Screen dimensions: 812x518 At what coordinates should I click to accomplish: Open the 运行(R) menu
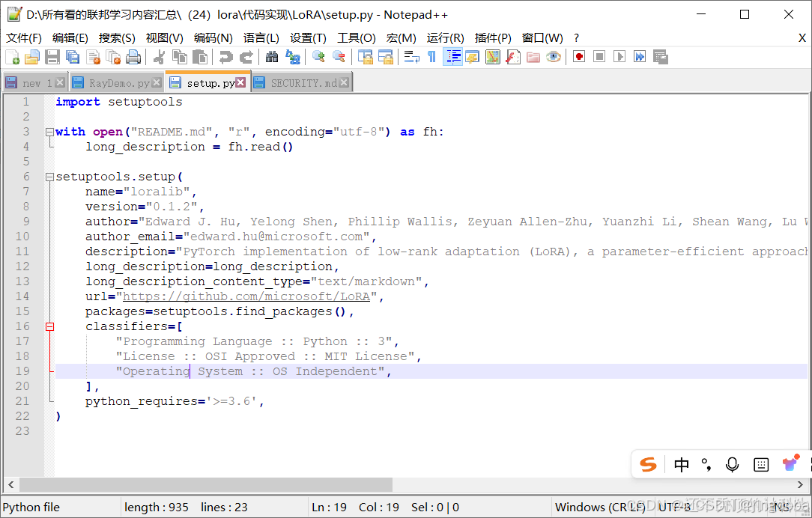[x=444, y=37]
